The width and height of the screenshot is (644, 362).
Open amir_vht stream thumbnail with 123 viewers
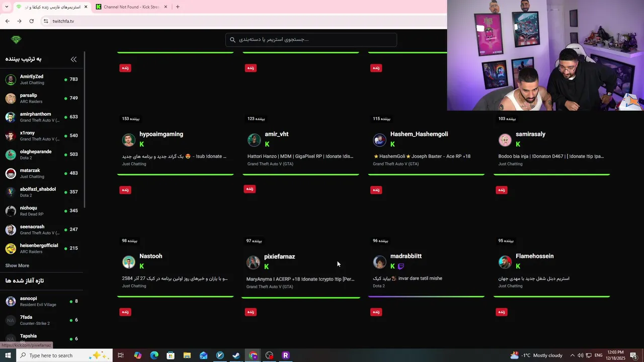[x=301, y=92]
